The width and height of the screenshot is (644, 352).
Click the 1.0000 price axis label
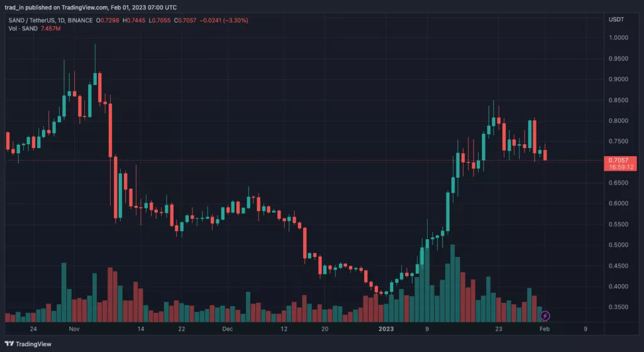(x=618, y=37)
